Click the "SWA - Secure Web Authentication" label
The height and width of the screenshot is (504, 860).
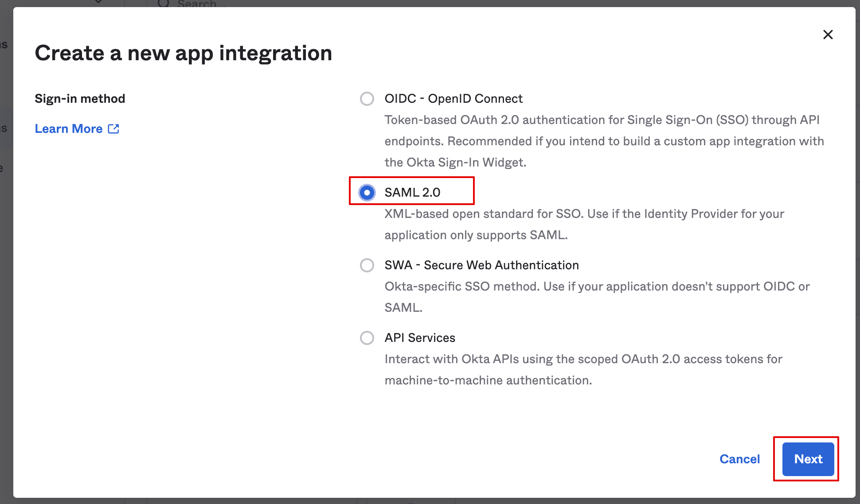point(481,265)
